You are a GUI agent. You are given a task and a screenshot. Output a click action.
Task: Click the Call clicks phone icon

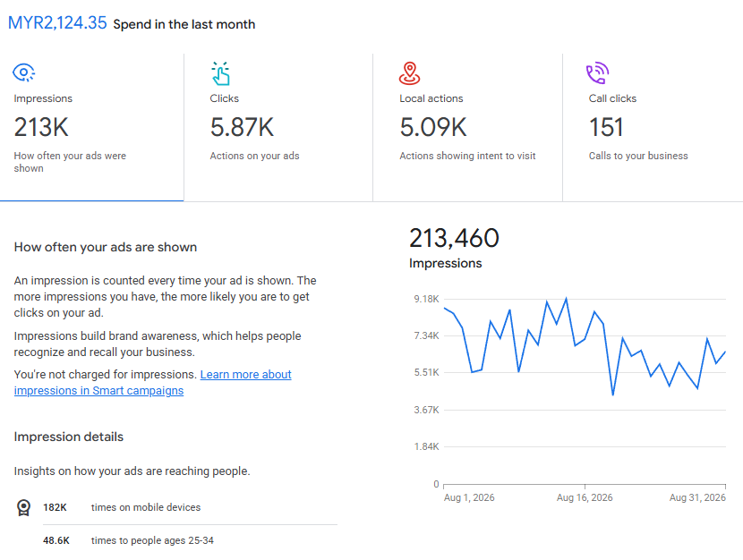[x=597, y=72]
